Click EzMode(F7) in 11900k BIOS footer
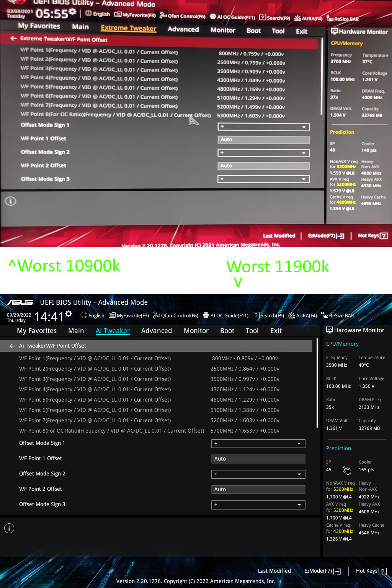The width and height of the screenshot is (392, 588). (x=322, y=571)
